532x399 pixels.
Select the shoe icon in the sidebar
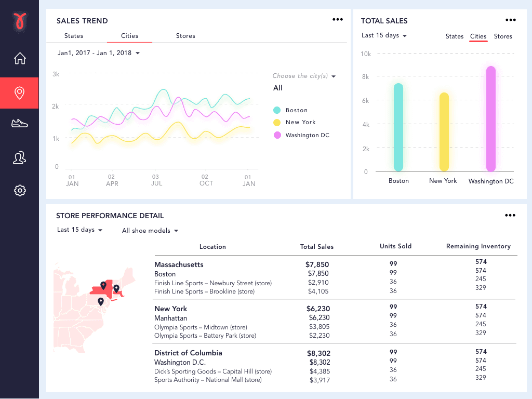click(19, 124)
